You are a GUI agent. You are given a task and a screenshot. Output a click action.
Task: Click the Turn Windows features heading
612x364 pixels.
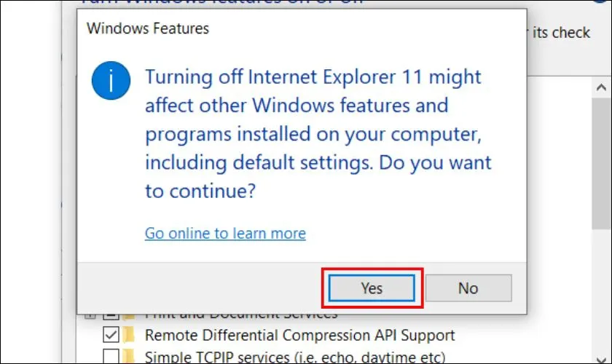[219, 4]
